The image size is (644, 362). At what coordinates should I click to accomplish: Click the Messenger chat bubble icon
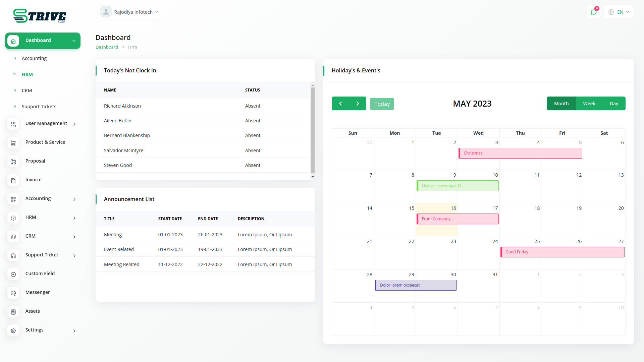[x=13, y=293]
